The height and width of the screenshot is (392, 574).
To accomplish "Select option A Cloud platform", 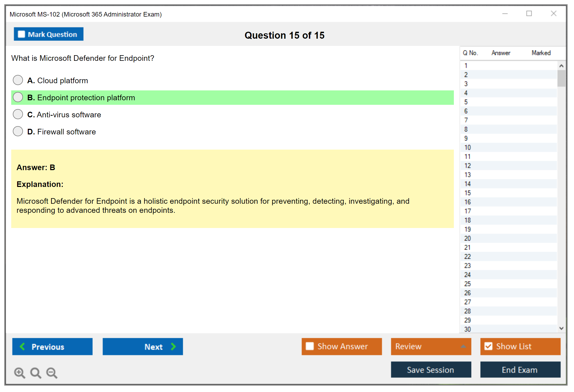I will tap(18, 80).
